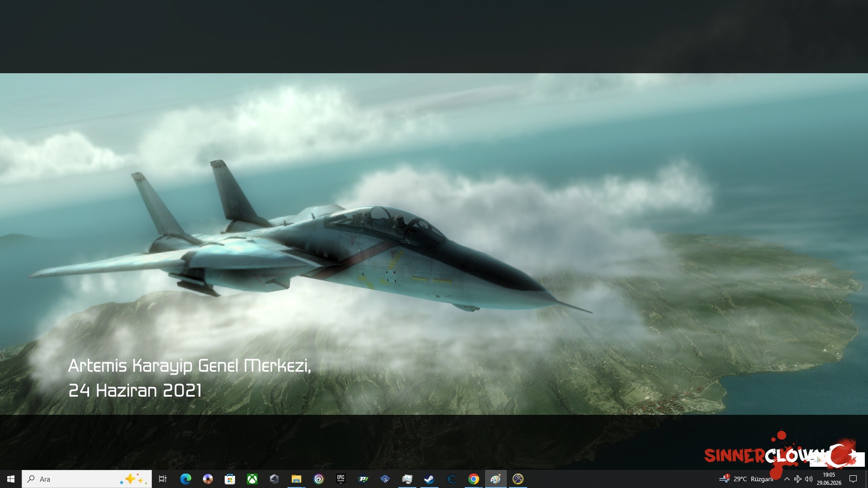Image resolution: width=868 pixels, height=488 pixels.
Task: Launch the Xbox app from the taskbar
Action: 252,479
